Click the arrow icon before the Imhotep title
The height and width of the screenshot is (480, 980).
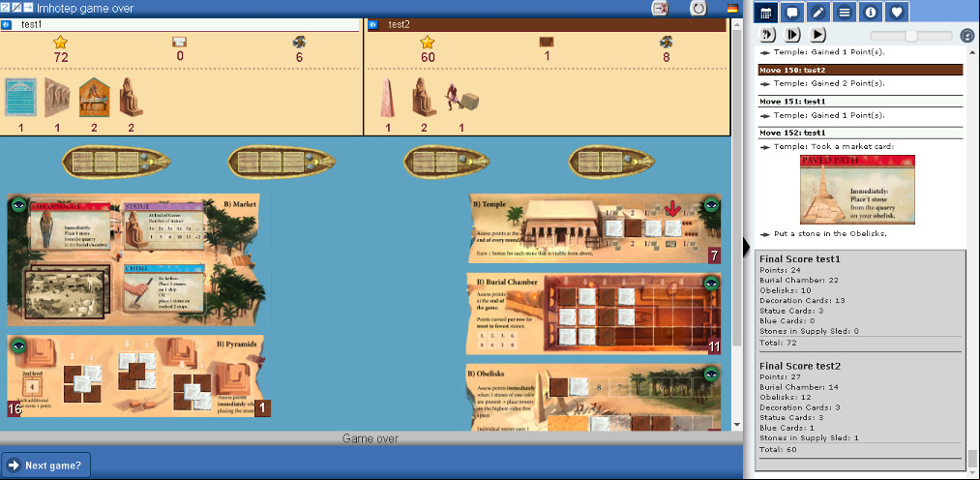tap(27, 8)
